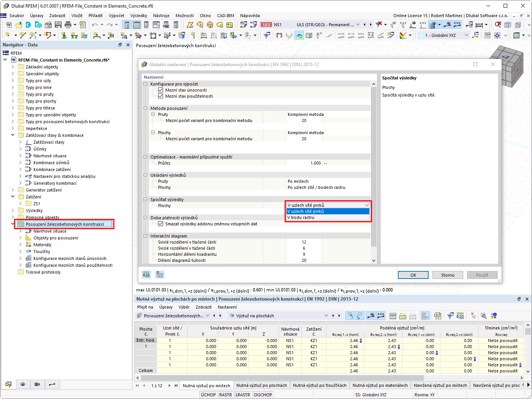Toggle RASTR grid in status bar
The image size is (532, 399).
[x=225, y=395]
